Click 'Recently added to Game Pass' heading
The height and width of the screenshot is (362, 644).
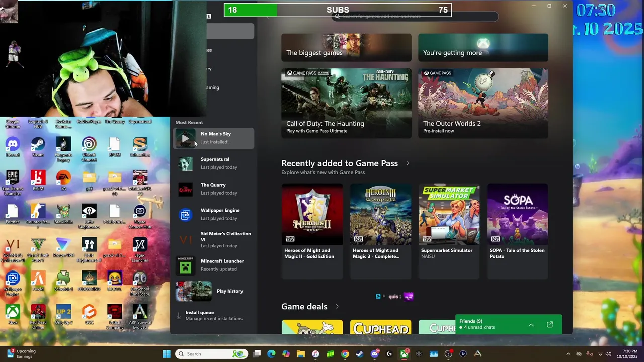pyautogui.click(x=340, y=163)
